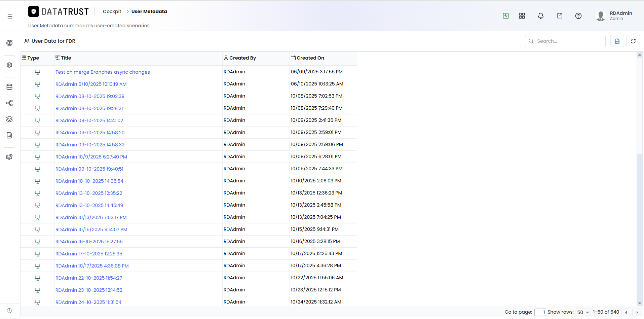Focus the Search input field
Viewport: 644px width, 319px height.
click(x=565, y=41)
